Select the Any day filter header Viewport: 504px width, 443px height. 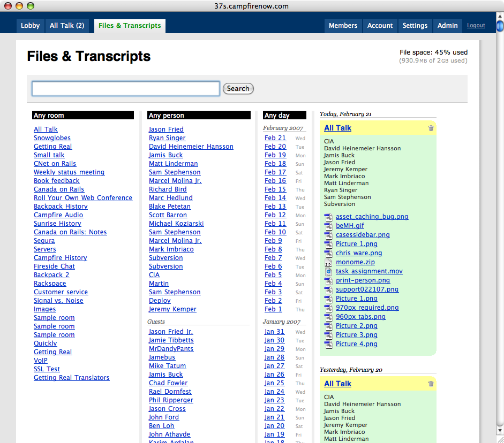point(284,115)
